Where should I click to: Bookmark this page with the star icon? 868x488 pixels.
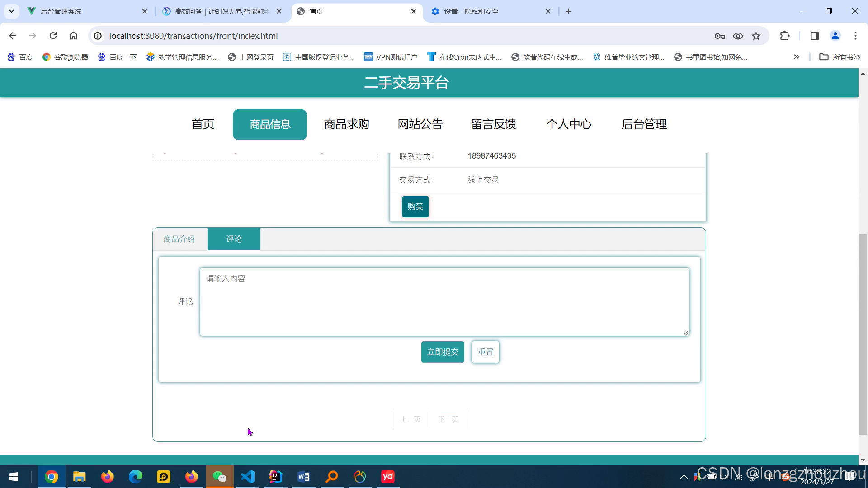pyautogui.click(x=756, y=36)
